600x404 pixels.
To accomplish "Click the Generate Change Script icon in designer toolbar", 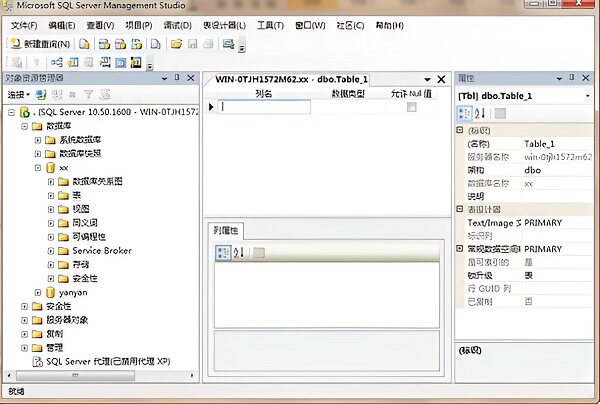I will (16, 62).
